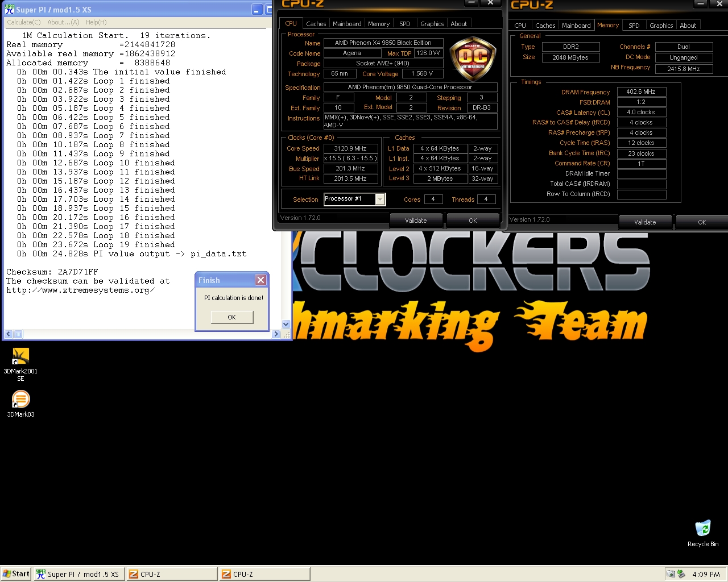This screenshot has width=728, height=582.
Task: Click the Bank Cycle Time value 23 clocks
Action: coord(641,153)
